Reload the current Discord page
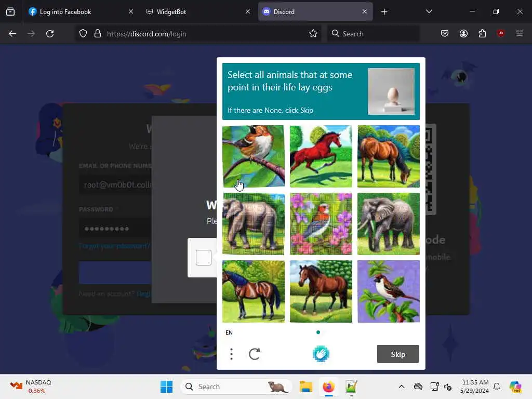Screen dimensions: 532x399 pos(50,34)
